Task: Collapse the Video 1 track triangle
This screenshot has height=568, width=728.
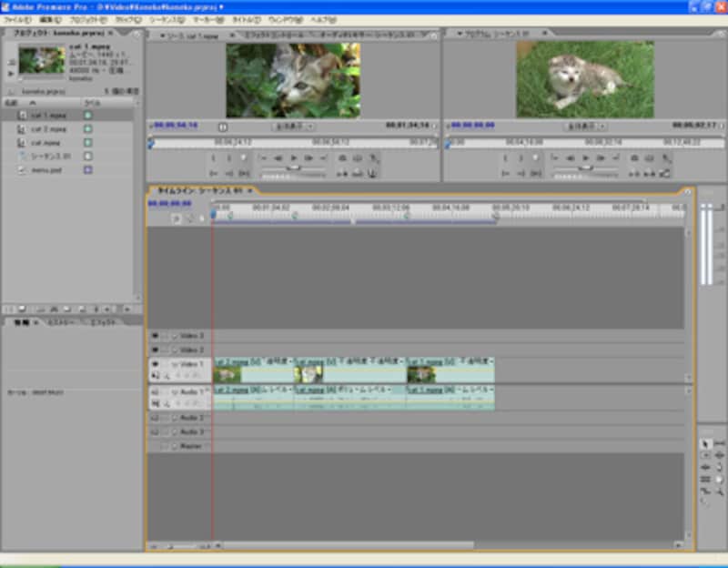Action: point(174,363)
